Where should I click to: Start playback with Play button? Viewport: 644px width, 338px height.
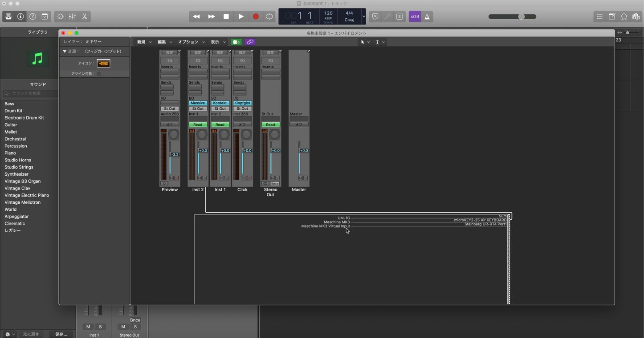click(240, 16)
